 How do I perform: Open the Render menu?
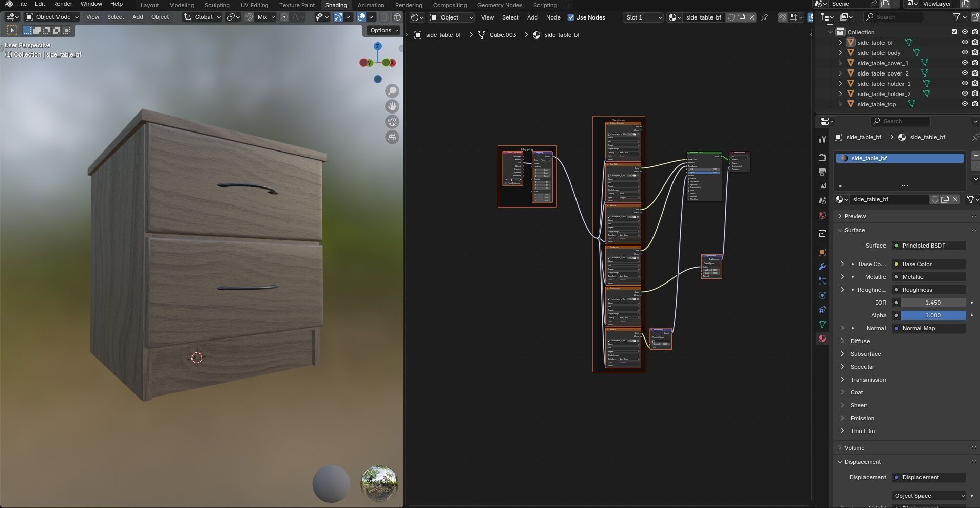pos(63,4)
